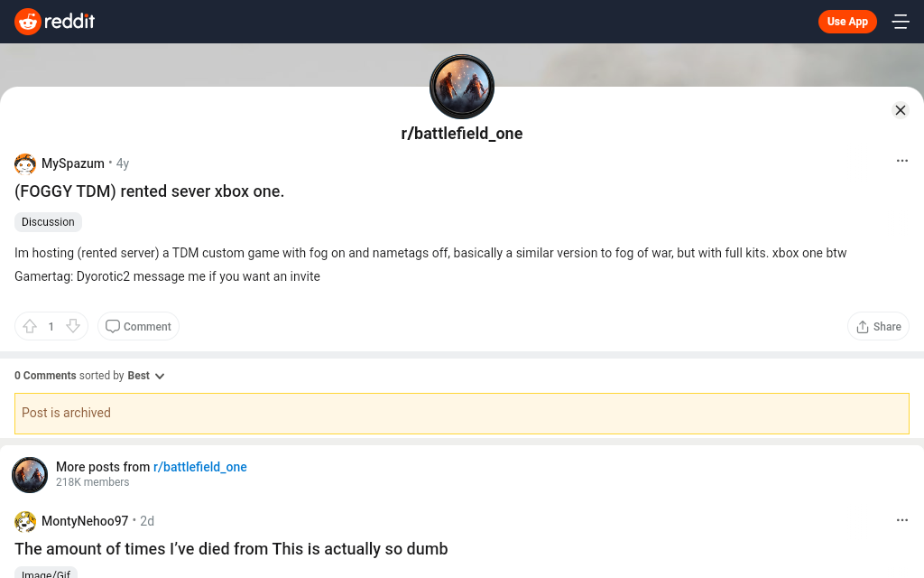Click MySpazum's user avatar
This screenshot has height=578, width=924.
[25, 164]
